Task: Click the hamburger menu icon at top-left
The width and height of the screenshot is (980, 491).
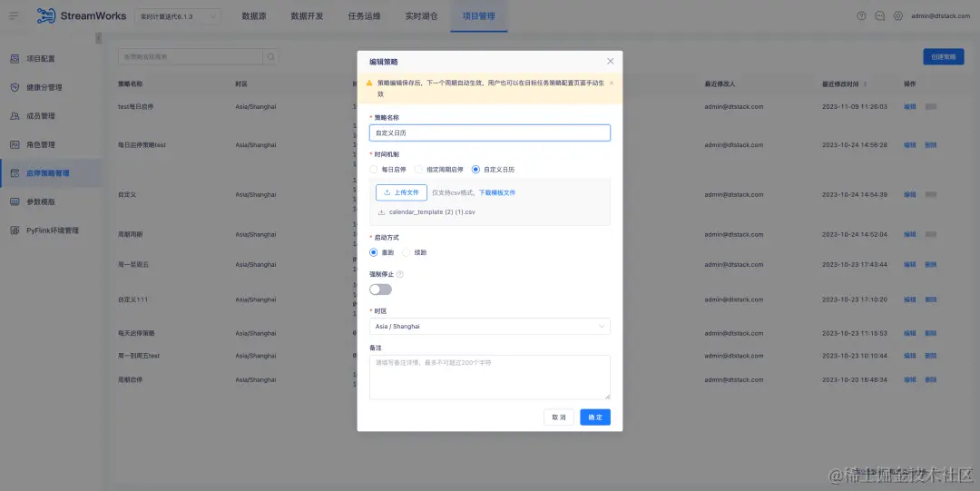Action: tap(13, 15)
